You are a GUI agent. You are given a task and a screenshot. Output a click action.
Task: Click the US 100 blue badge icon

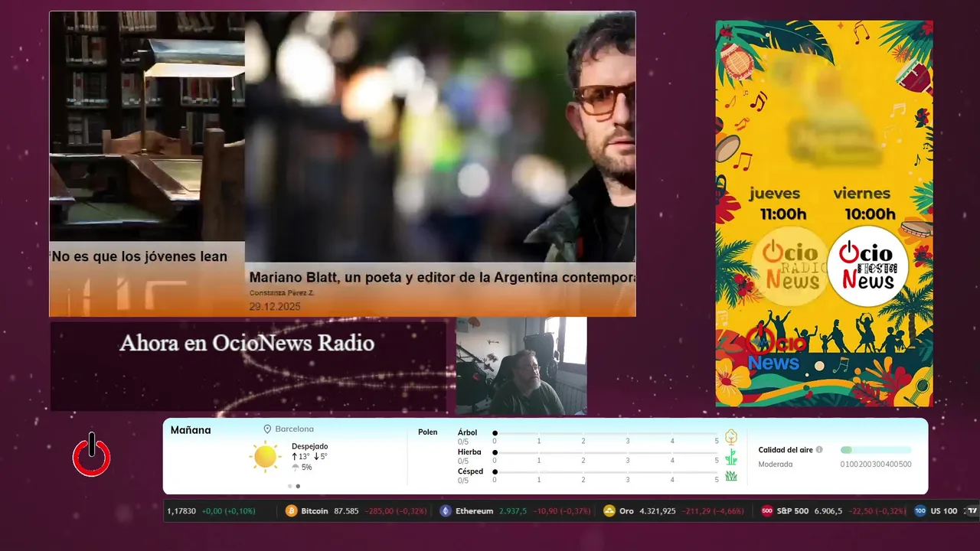[920, 511]
